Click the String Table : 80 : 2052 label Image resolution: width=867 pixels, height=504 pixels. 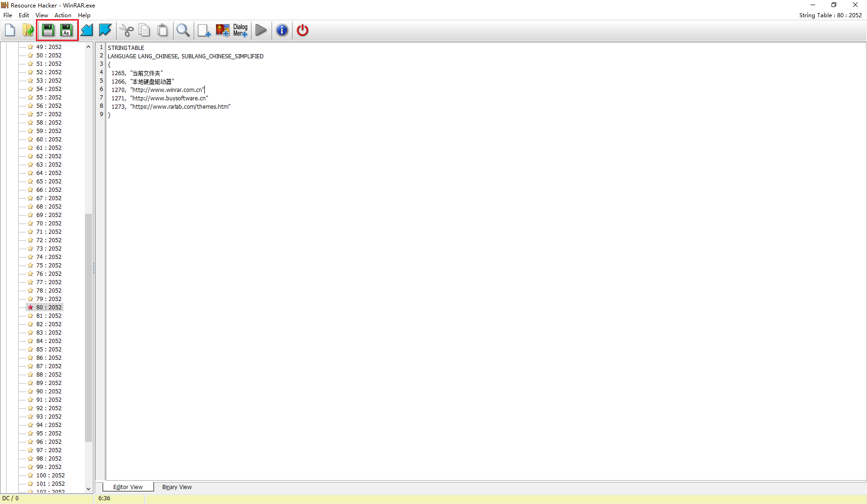click(831, 15)
